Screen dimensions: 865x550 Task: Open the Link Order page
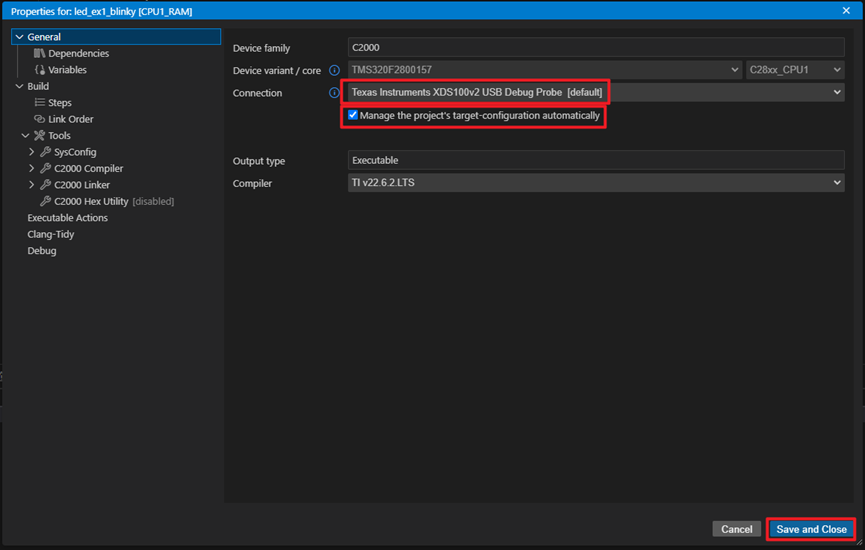tap(71, 119)
